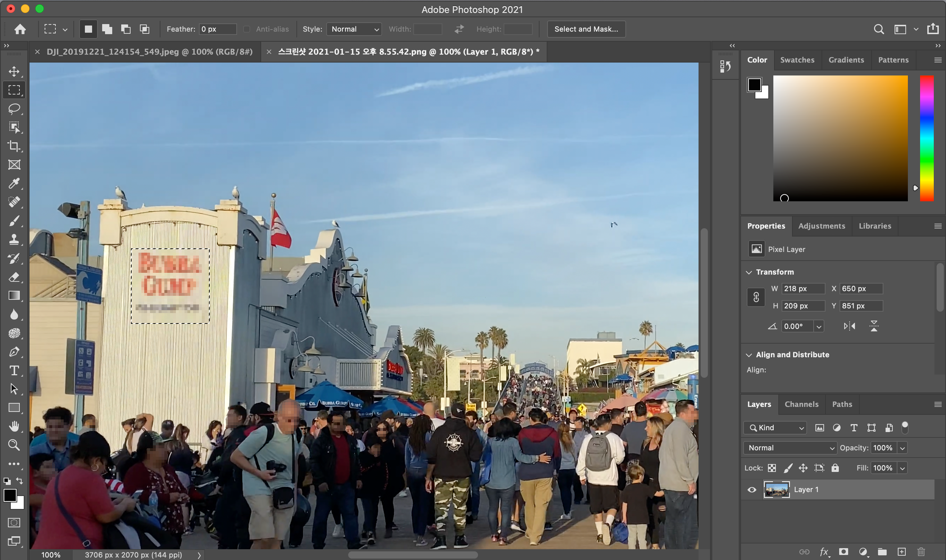The height and width of the screenshot is (560, 946).
Task: Select the Crop tool
Action: (14, 146)
